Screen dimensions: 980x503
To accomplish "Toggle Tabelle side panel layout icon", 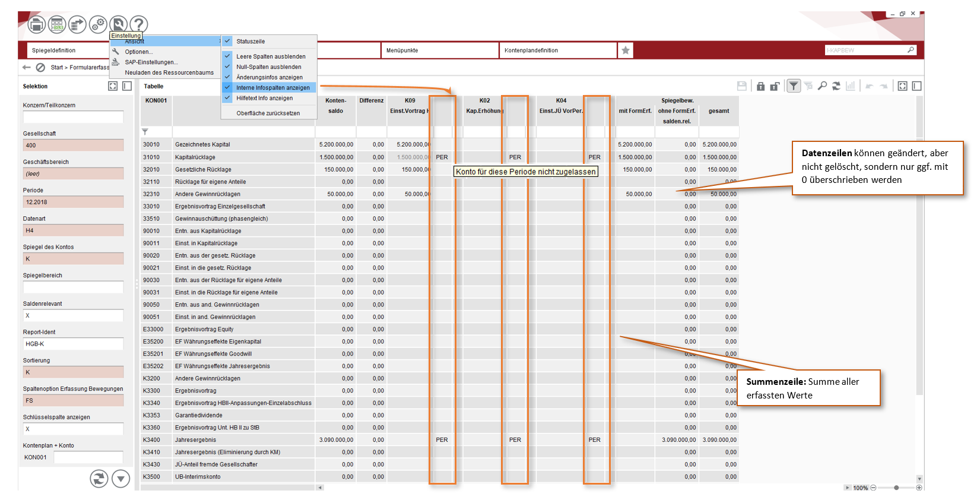I will coord(917,86).
